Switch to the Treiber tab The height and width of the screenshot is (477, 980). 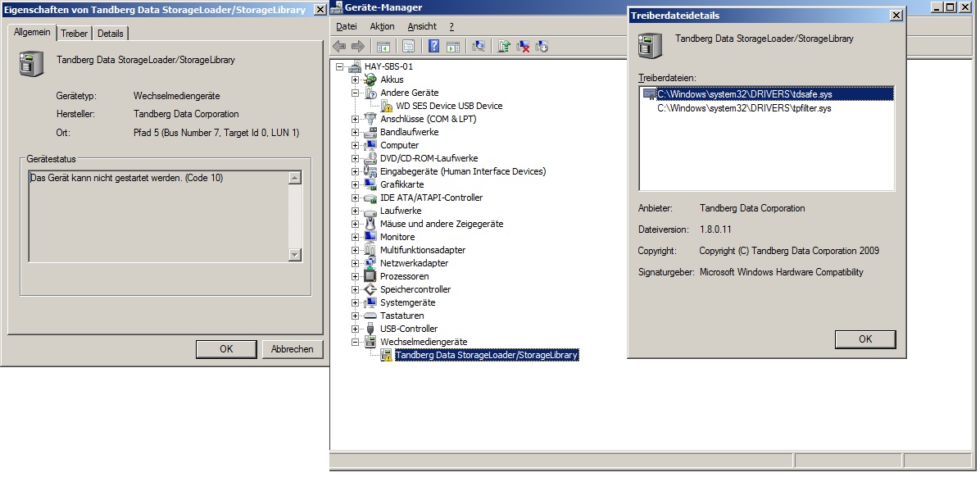click(x=75, y=34)
